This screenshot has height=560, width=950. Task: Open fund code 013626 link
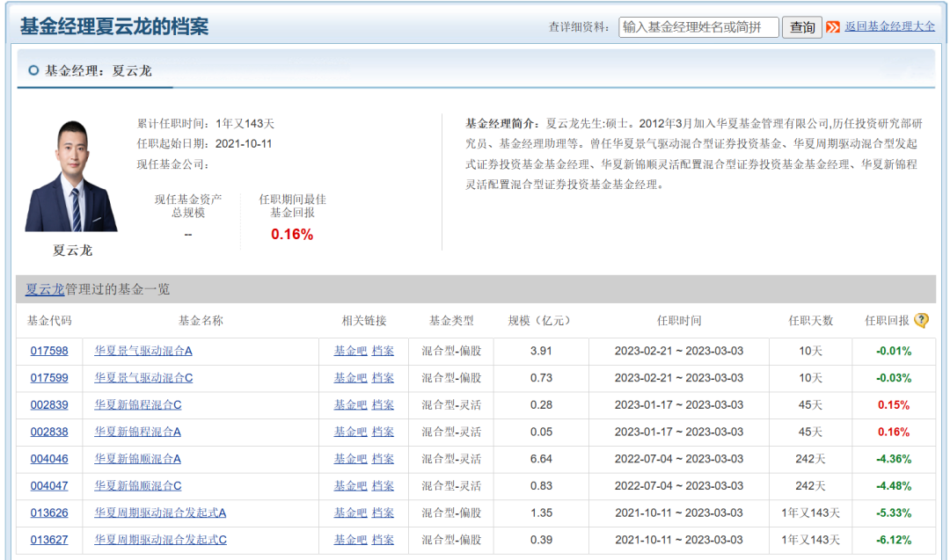(x=49, y=513)
